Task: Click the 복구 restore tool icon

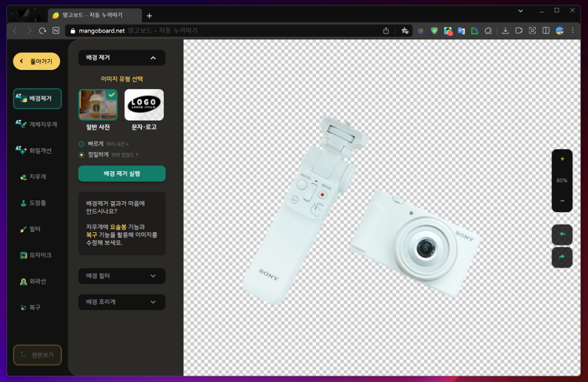Action: point(23,307)
